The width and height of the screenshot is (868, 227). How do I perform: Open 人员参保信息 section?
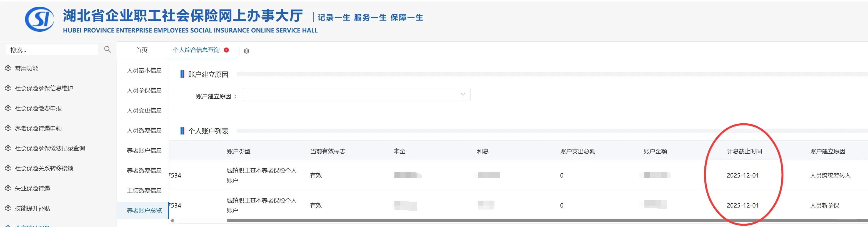144,90
